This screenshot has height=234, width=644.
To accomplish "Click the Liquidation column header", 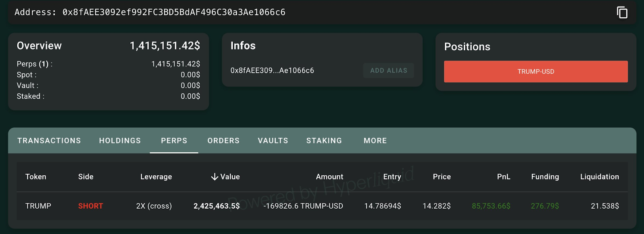I will click(599, 177).
